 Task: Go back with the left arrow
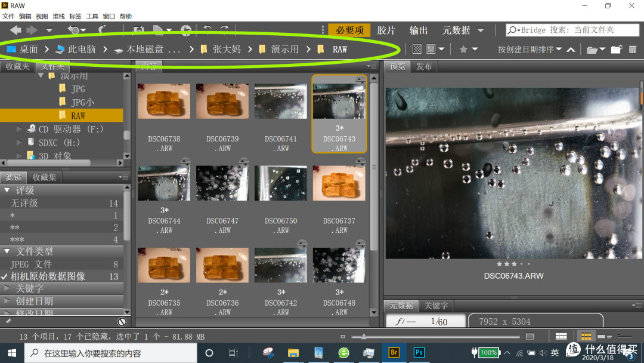pos(16,30)
